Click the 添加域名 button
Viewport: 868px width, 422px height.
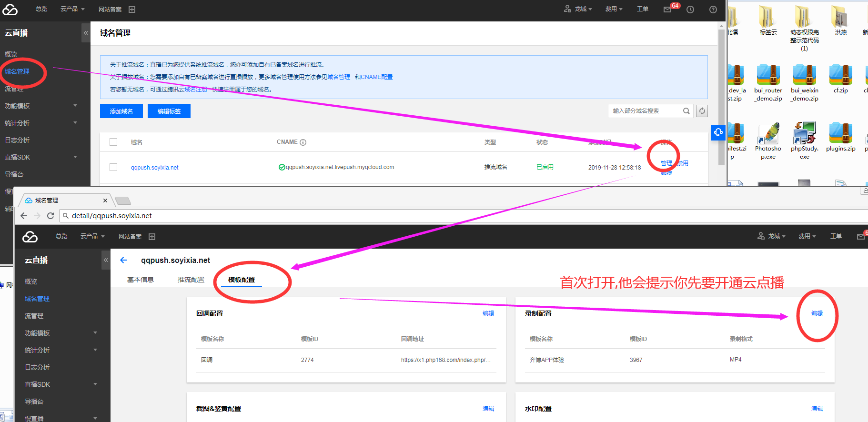(121, 111)
